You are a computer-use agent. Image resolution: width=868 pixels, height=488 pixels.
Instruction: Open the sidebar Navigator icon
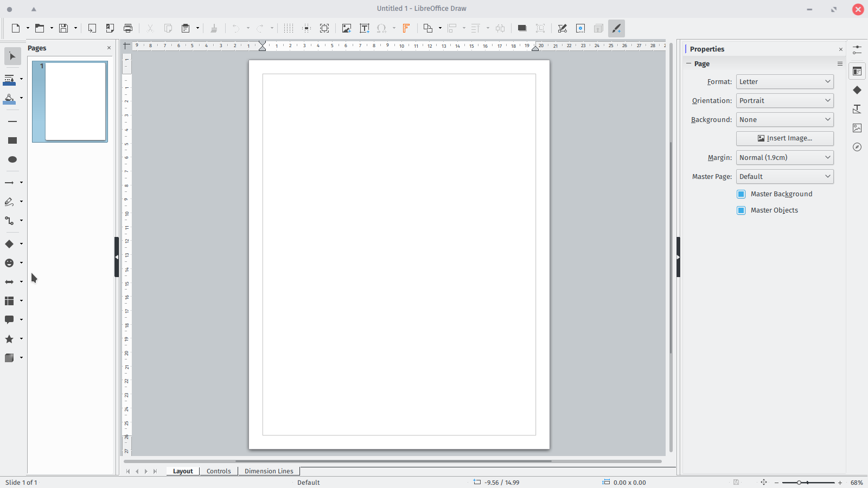coord(857,147)
